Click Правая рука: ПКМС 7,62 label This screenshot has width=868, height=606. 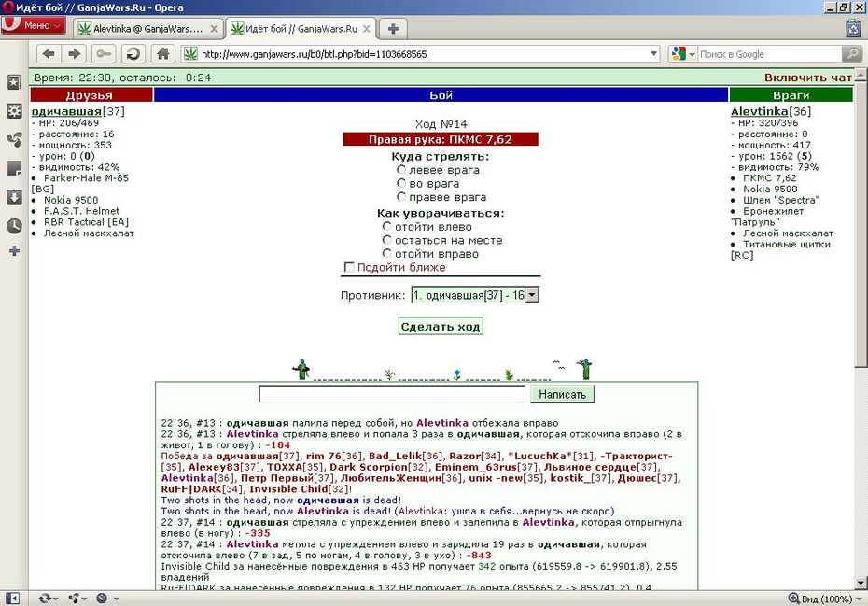click(x=441, y=139)
